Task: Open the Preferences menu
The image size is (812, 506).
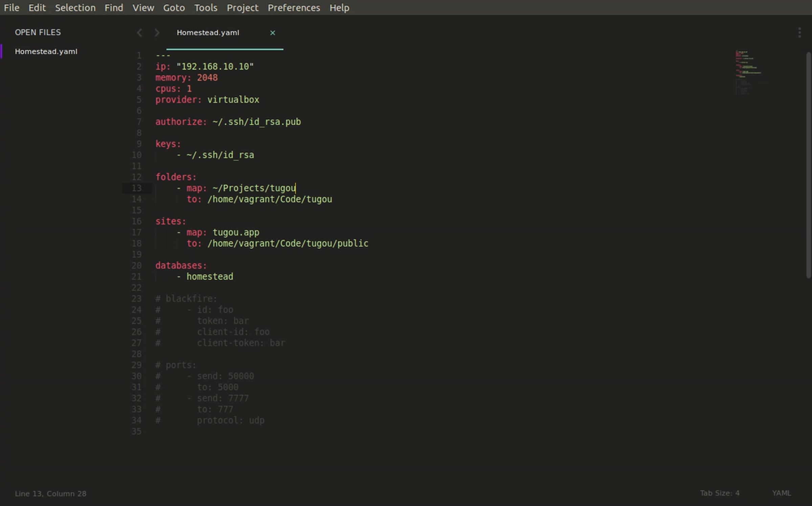Action: (294, 7)
